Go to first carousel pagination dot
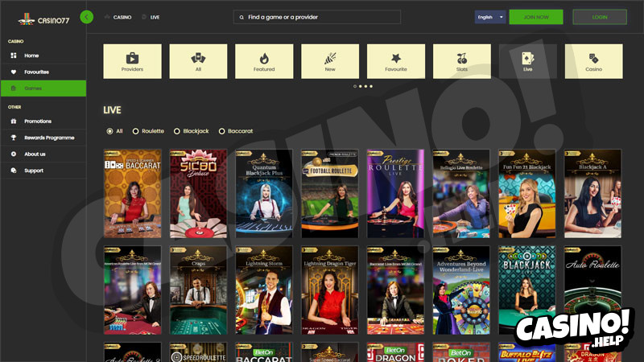This screenshot has height=362, width=644. tap(355, 86)
